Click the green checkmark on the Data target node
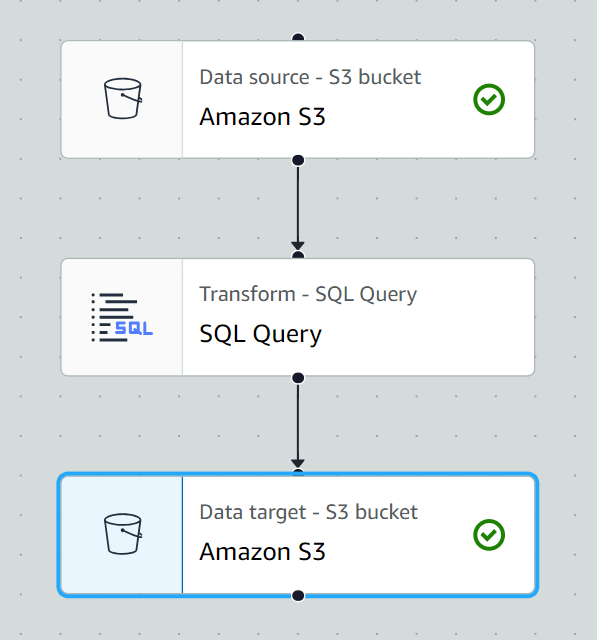 pyautogui.click(x=489, y=535)
